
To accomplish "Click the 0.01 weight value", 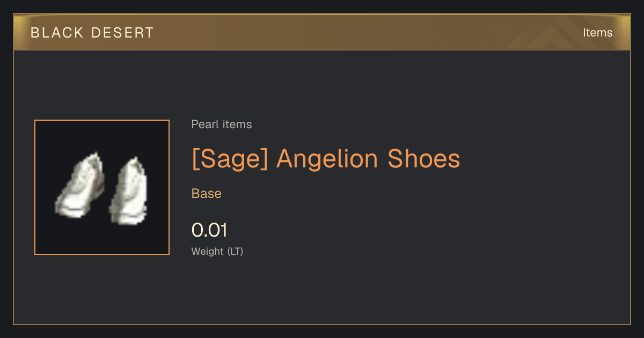I will [x=210, y=230].
